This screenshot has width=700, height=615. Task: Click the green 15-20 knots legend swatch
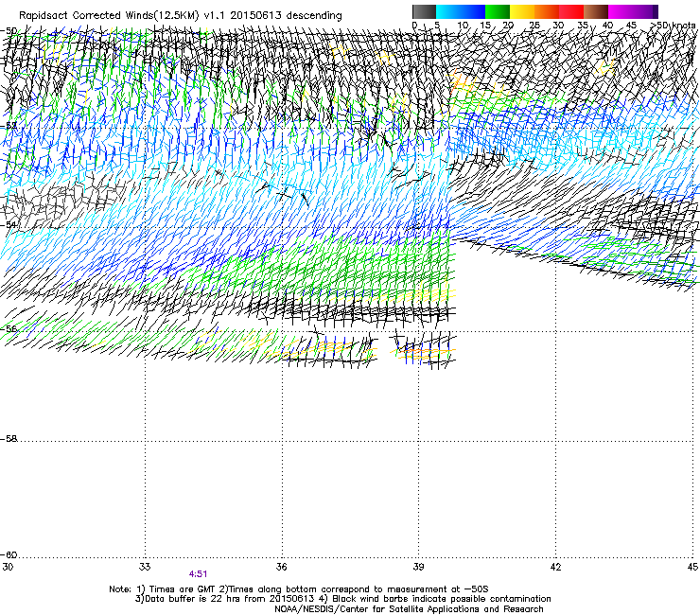pyautogui.click(x=498, y=11)
